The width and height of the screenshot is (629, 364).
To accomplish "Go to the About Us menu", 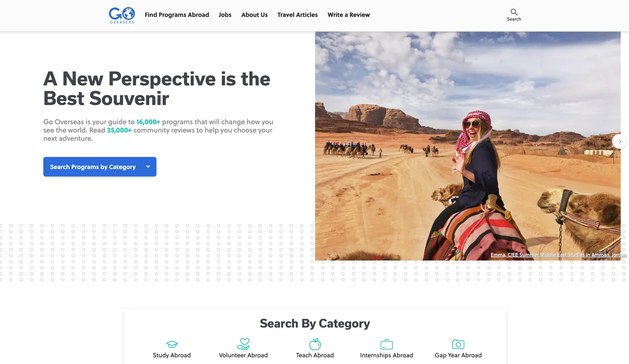I will click(x=255, y=15).
